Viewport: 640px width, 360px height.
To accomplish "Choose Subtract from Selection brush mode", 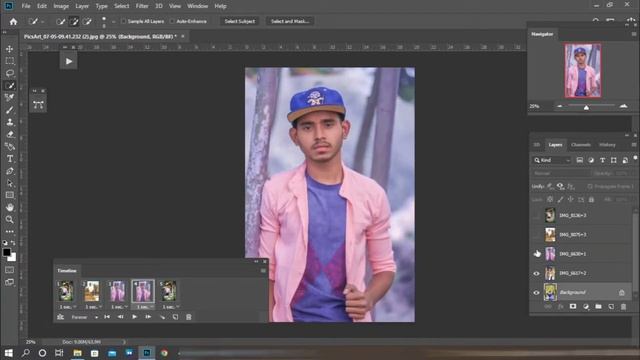I will 87,22.
